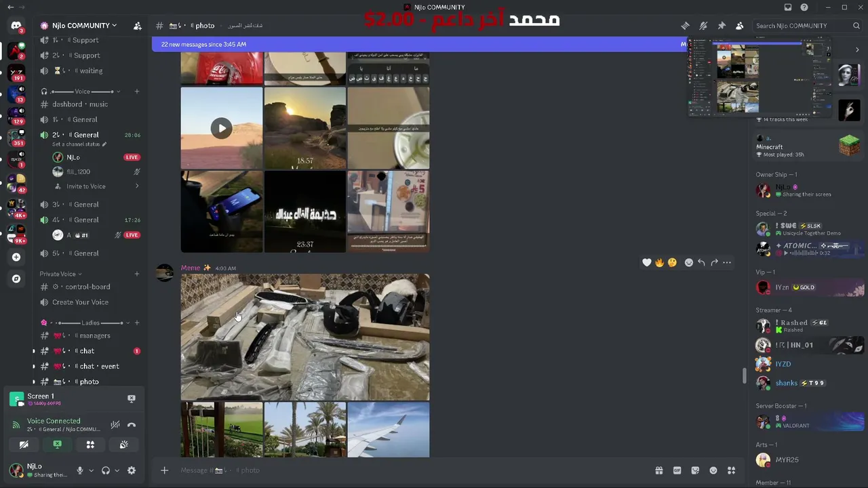The width and height of the screenshot is (868, 488).
Task: Disconnect from voice channel
Action: click(132, 425)
